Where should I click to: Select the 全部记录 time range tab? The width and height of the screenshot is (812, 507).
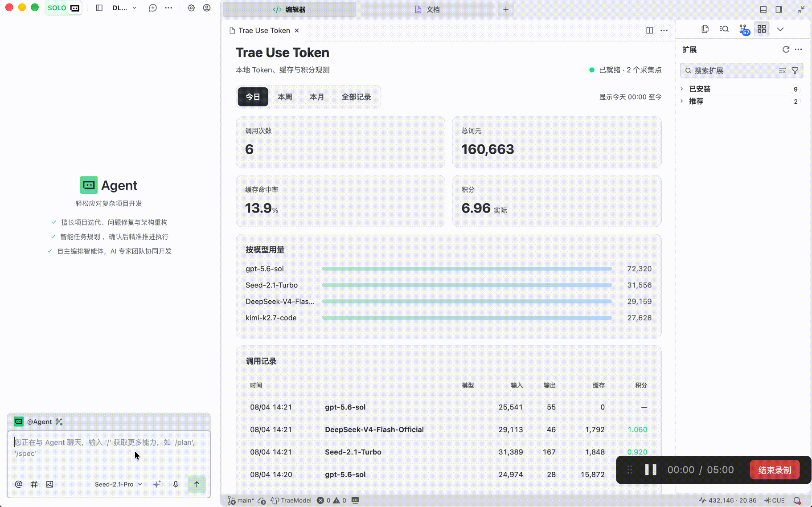pyautogui.click(x=356, y=97)
